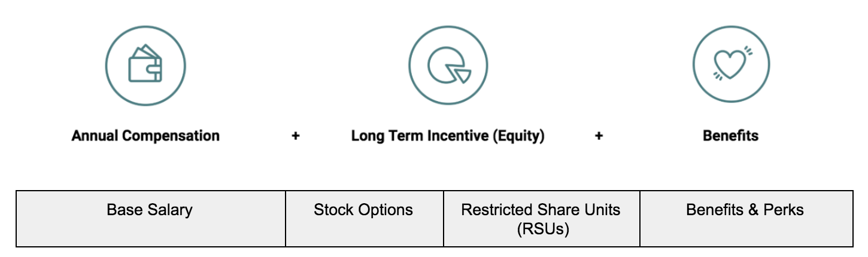Click the detached slice of the pie chart

tap(462, 75)
